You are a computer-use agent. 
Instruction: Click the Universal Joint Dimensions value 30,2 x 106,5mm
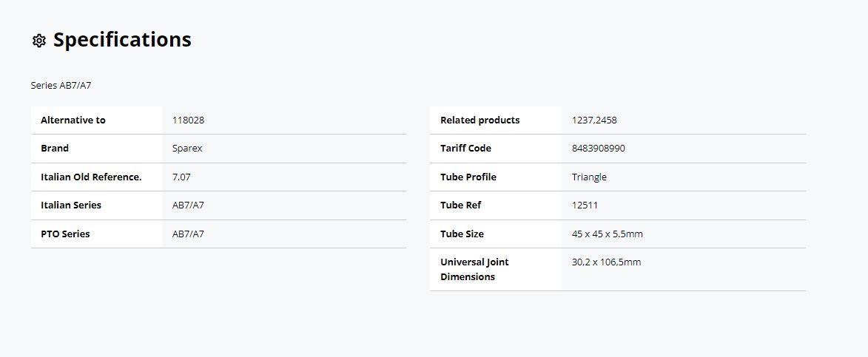(606, 262)
